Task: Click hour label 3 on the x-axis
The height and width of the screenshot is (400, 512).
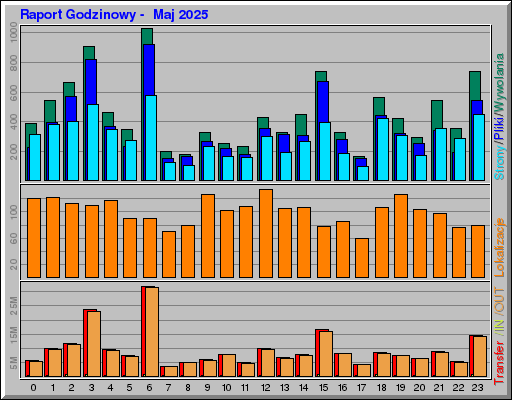Action: point(91,388)
